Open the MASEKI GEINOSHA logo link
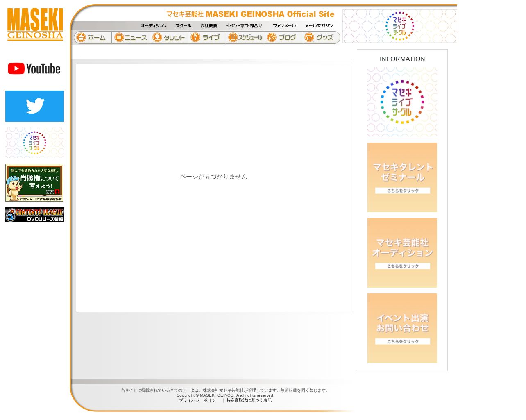Image resolution: width=526 pixels, height=420 pixels. [35, 24]
